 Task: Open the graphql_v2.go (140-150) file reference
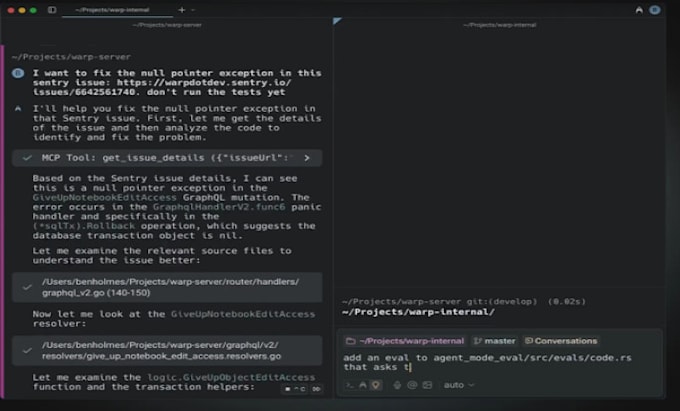coord(167,287)
